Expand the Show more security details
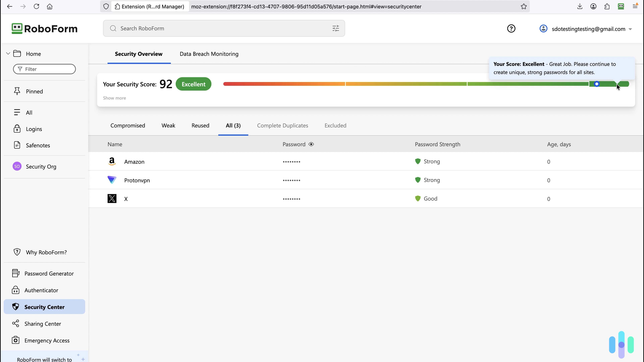Image resolution: width=644 pixels, height=362 pixels. (x=114, y=98)
